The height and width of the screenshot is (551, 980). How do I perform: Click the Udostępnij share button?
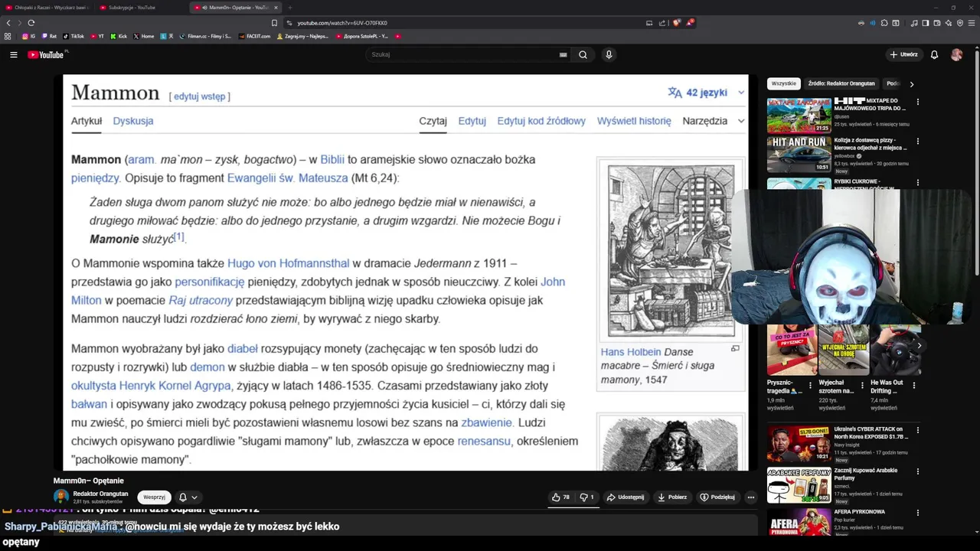pyautogui.click(x=626, y=497)
